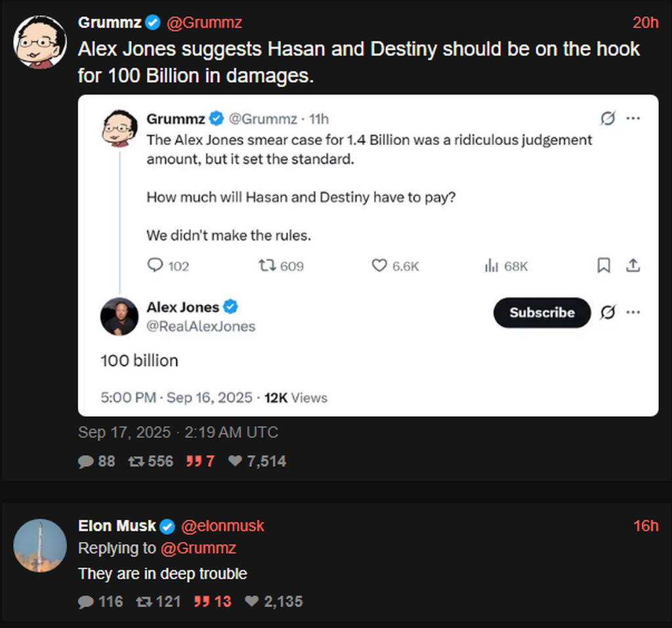This screenshot has width=672, height=628.
Task: Open the more options menu beside Subscribe
Action: [633, 313]
